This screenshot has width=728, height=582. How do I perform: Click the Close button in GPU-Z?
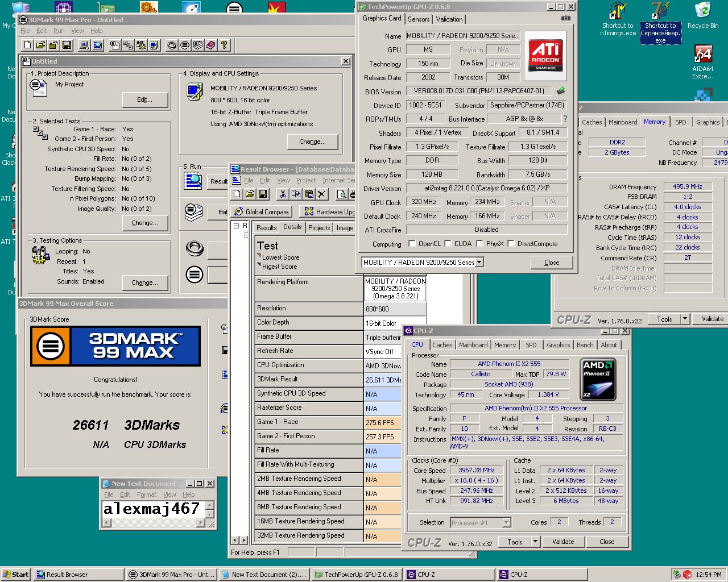click(552, 263)
